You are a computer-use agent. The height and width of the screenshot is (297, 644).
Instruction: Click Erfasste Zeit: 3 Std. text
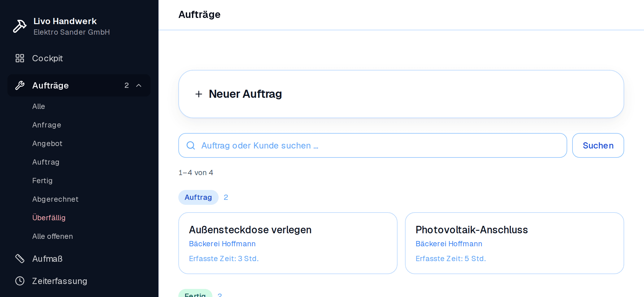click(224, 259)
